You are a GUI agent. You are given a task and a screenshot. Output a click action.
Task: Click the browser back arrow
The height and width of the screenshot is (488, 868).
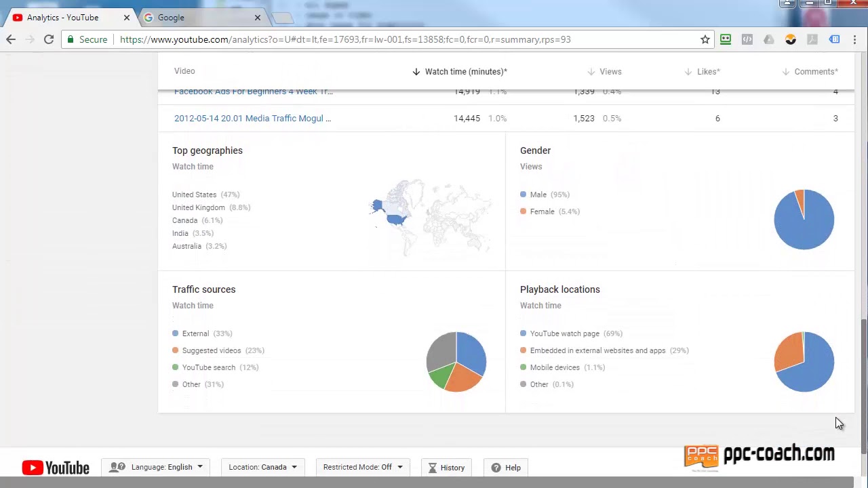coord(11,39)
